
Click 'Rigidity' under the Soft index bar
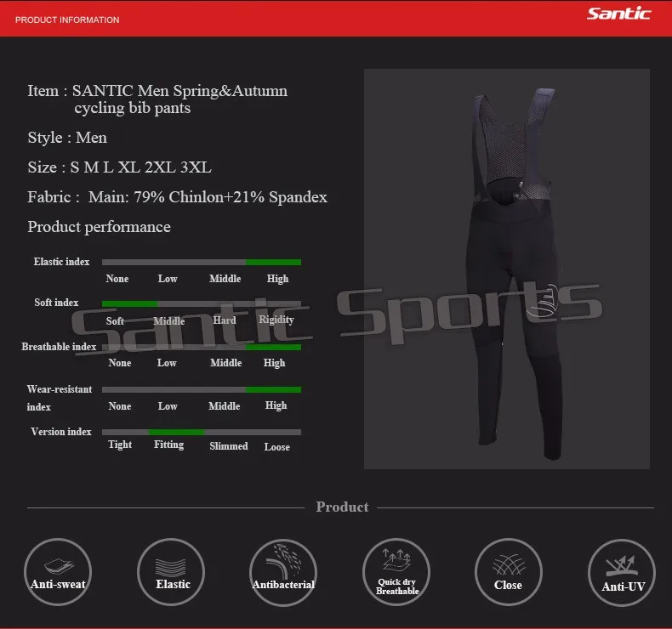tap(276, 320)
